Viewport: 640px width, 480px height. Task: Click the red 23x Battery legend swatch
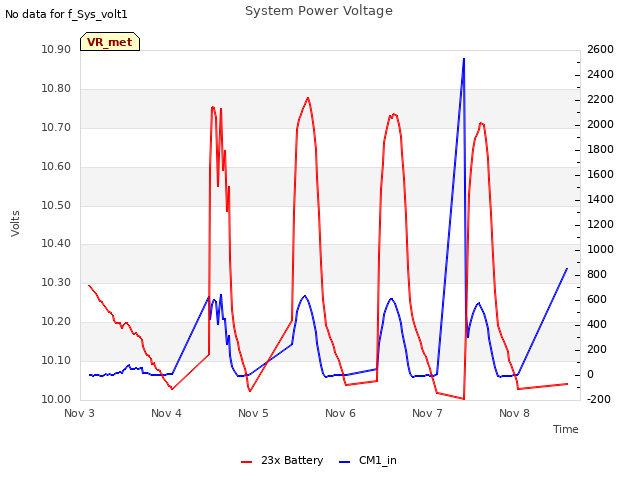247,462
